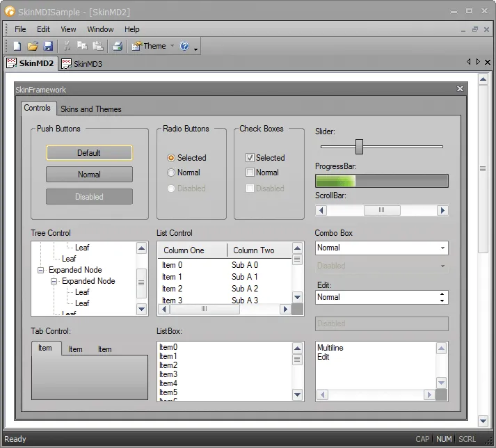Select Item3 in the ListBox
Screen dimensions: 496x448
tap(168, 374)
